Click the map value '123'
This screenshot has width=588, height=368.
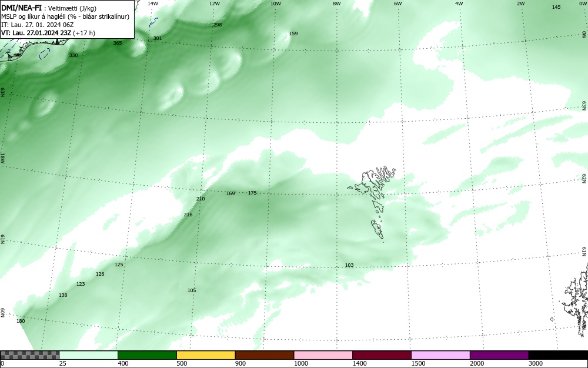81,284
